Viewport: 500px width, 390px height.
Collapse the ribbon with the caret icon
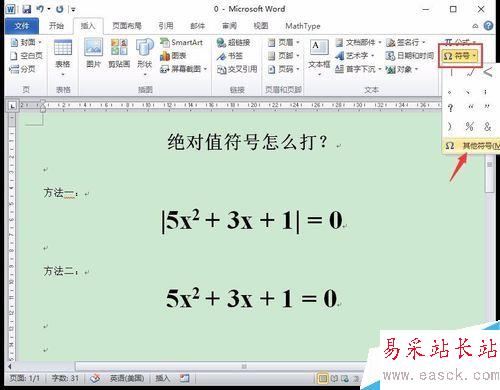tap(475, 26)
